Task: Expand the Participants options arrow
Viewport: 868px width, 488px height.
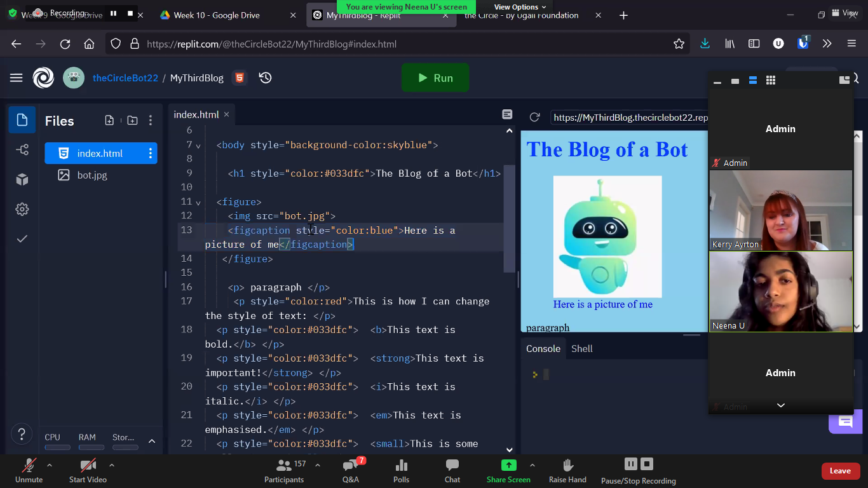Action: [x=318, y=464]
